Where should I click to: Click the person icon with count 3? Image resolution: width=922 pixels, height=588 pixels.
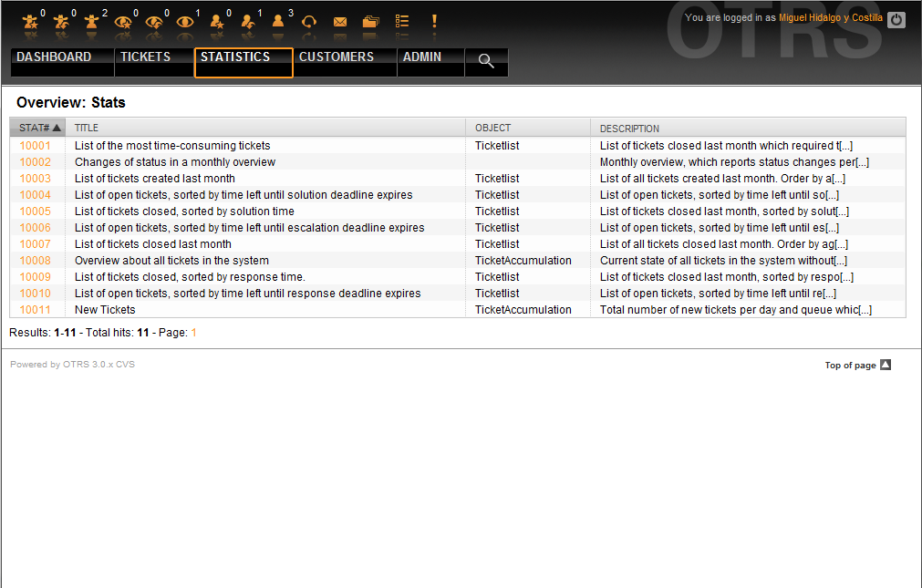pyautogui.click(x=278, y=22)
